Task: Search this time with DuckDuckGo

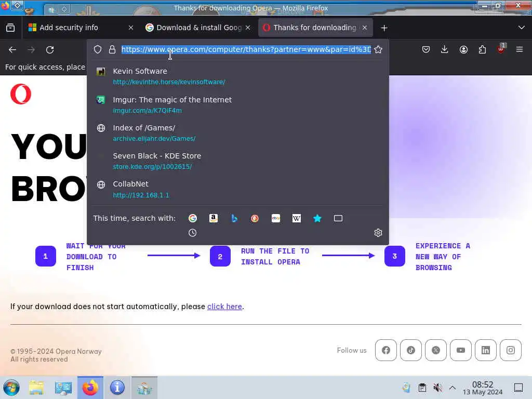Action: click(255, 218)
